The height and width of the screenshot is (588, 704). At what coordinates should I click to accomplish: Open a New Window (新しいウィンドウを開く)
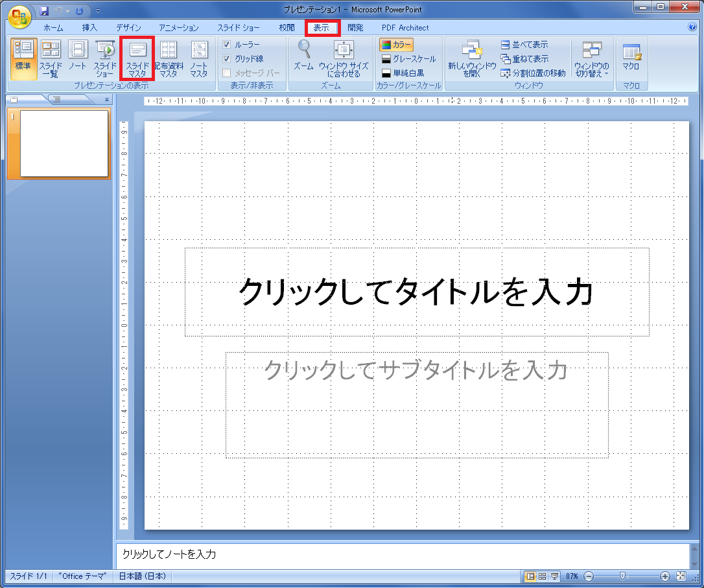click(x=472, y=58)
